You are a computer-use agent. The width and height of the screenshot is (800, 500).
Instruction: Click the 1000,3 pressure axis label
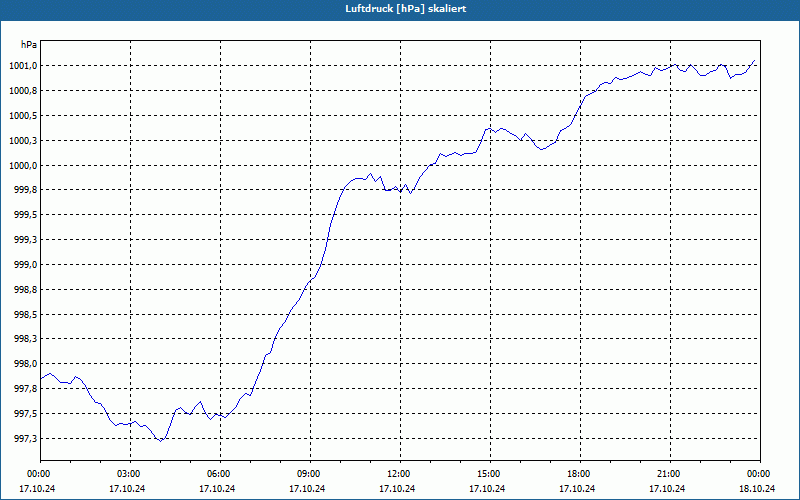[23, 141]
